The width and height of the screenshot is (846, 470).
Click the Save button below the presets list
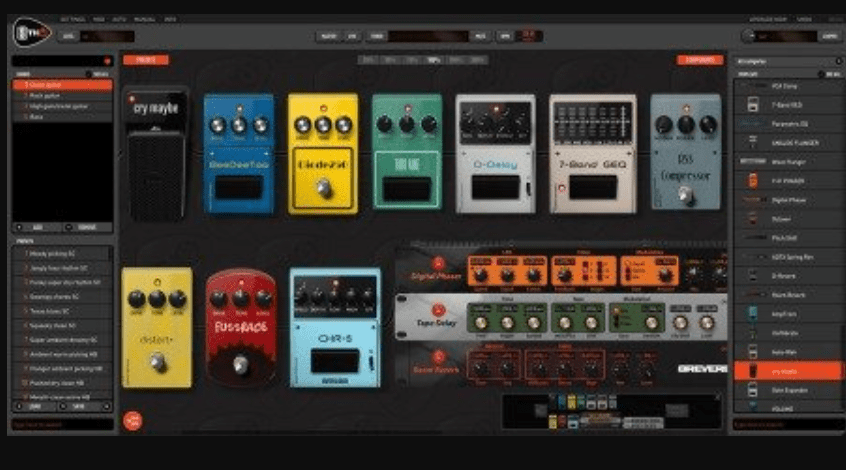point(78,406)
